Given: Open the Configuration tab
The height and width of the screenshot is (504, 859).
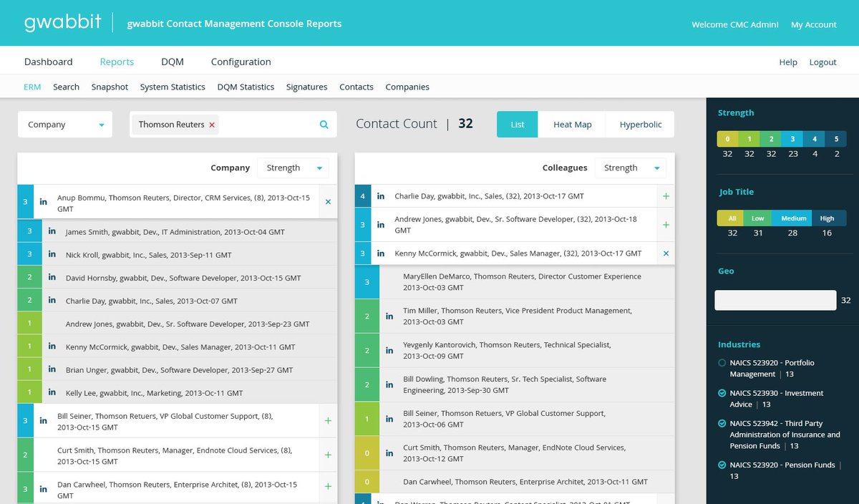Looking at the screenshot, I should coord(241,62).
